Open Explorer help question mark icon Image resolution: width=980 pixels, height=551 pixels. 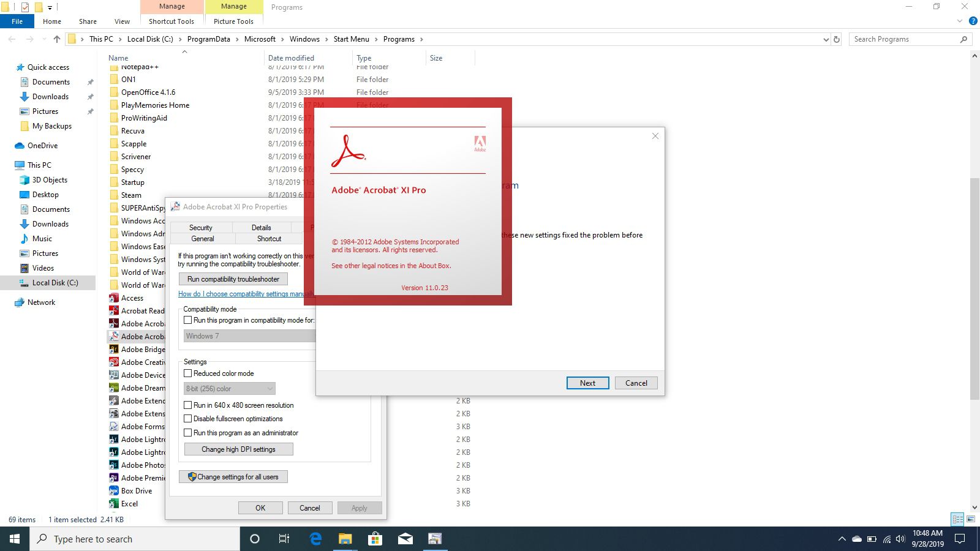[x=973, y=21]
